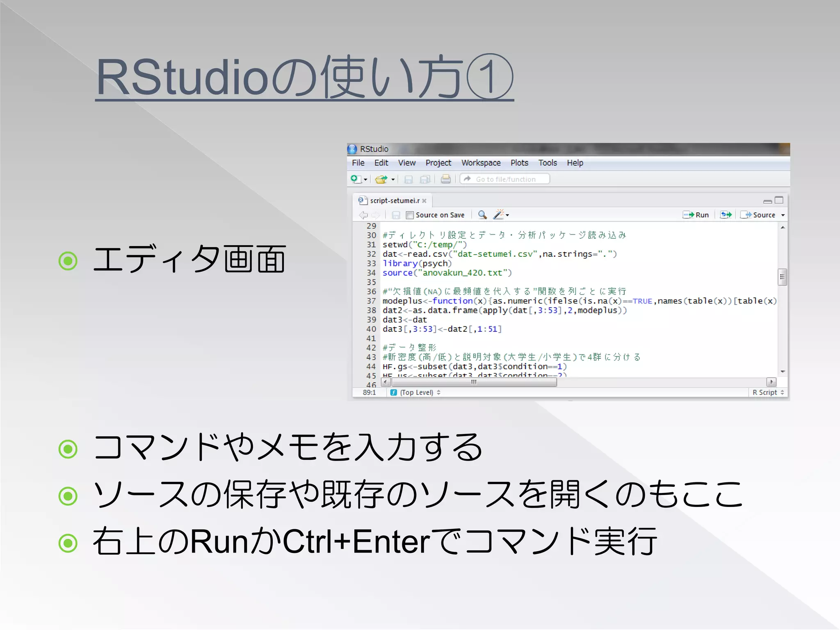Click the vertical scrollbar down arrow
This screenshot has width=840, height=630.
[783, 372]
